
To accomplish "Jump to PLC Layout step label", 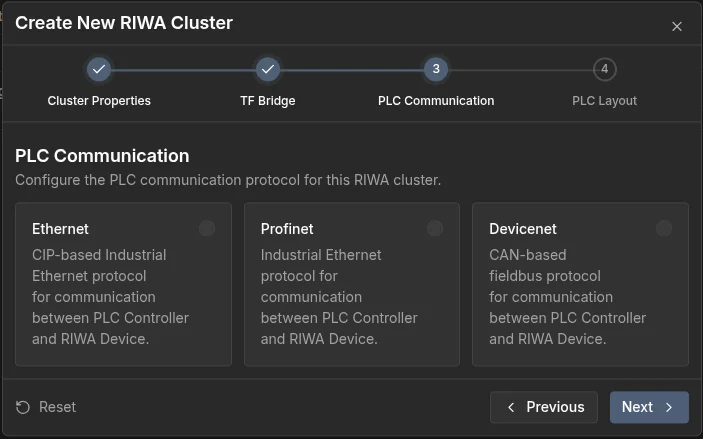I will [x=604, y=100].
